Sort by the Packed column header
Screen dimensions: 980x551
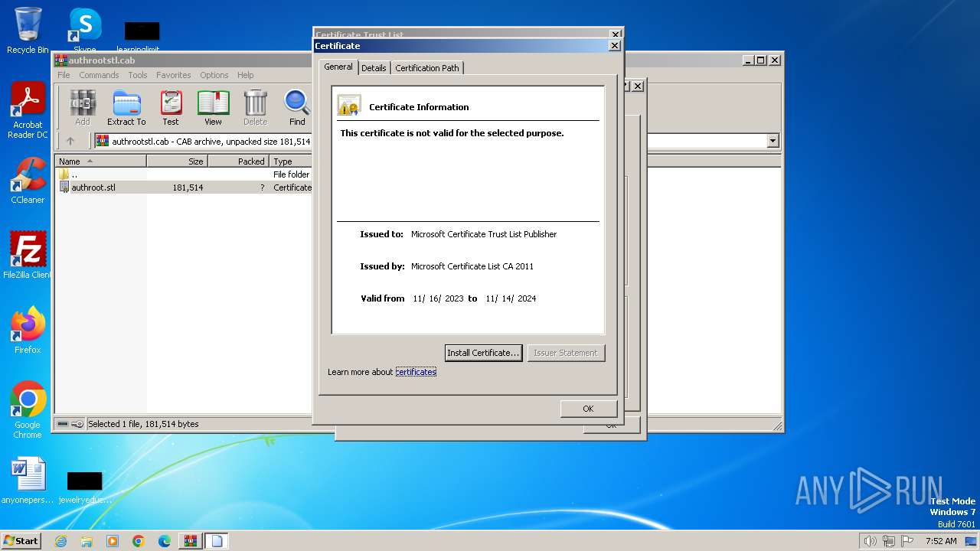238,161
